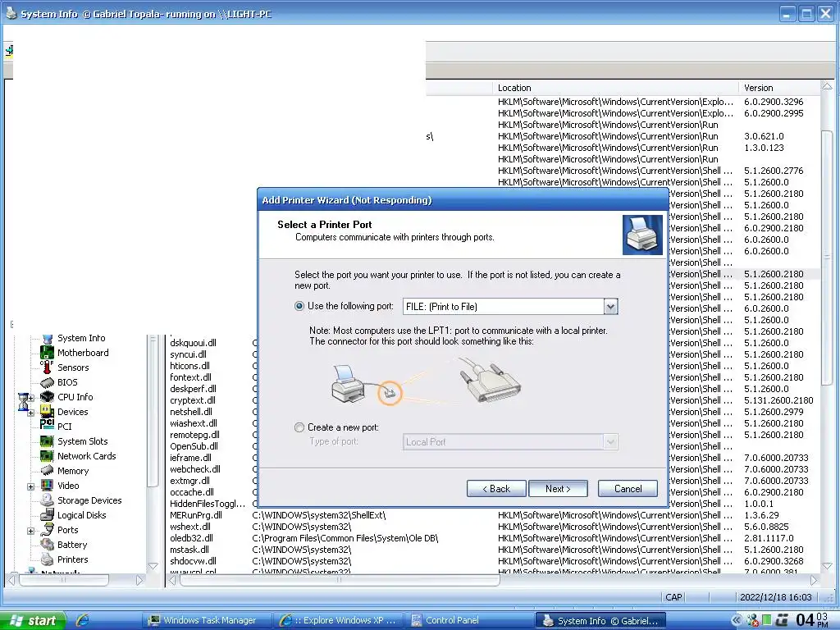Select the System Slots card icon
Screen dimensions: 840x630
tap(47, 441)
